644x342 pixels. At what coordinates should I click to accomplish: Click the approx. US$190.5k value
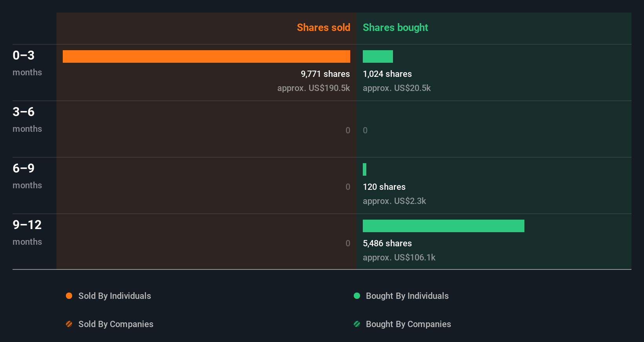coord(314,88)
